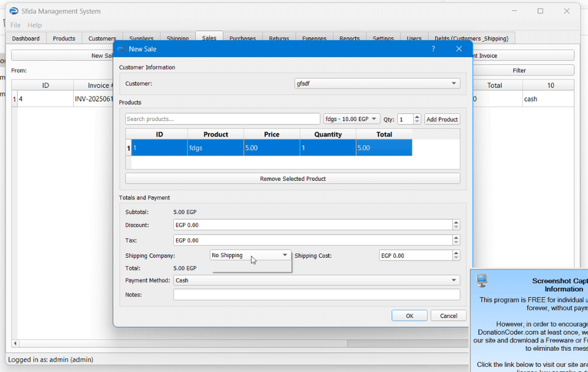The height and width of the screenshot is (372, 588).
Task: Go to the Dashboard tab
Action: 26,38
